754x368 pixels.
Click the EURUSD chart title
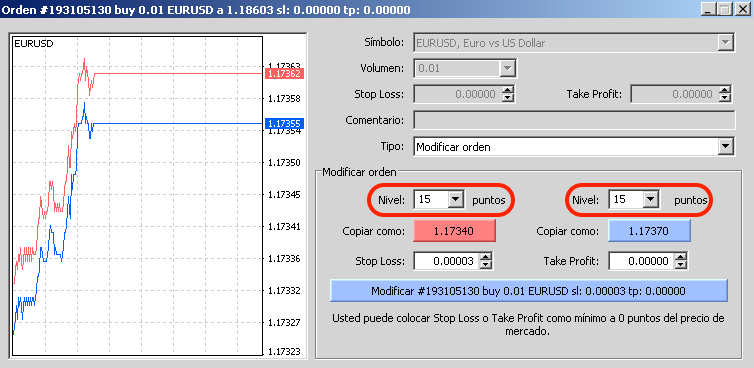[34, 44]
